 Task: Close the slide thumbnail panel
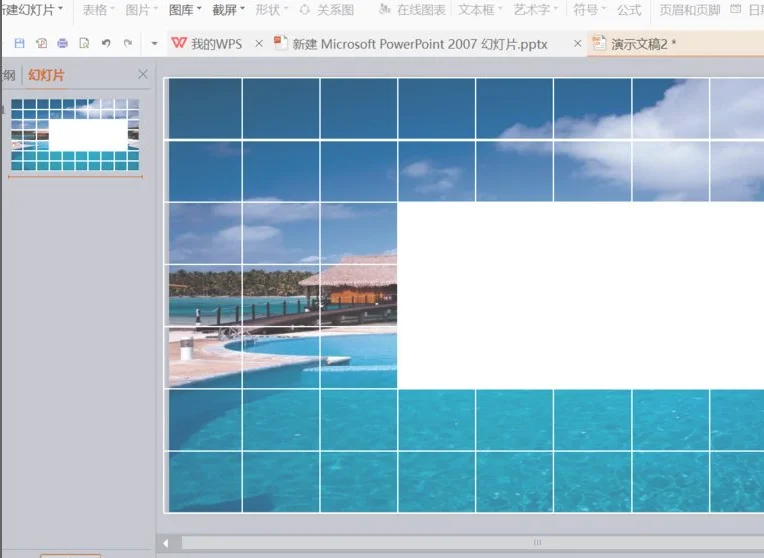(x=143, y=74)
